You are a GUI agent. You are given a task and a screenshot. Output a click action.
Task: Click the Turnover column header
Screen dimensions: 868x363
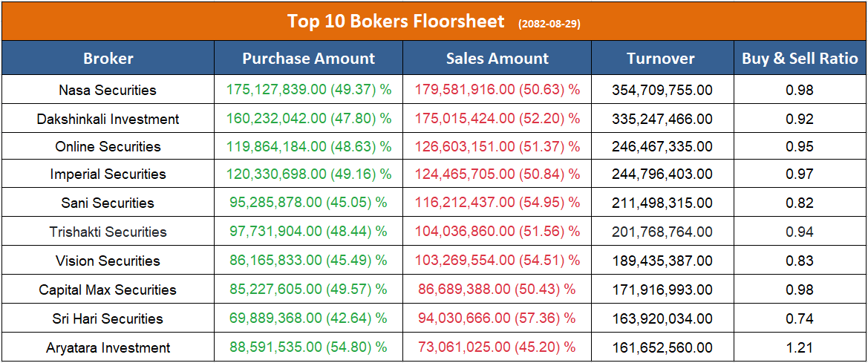(661, 59)
